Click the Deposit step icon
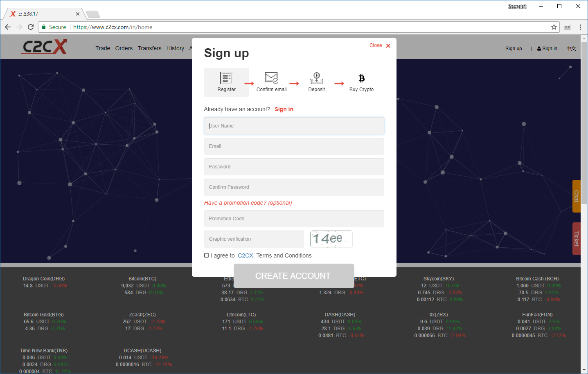Screen dimensions: 588x374 316,78
